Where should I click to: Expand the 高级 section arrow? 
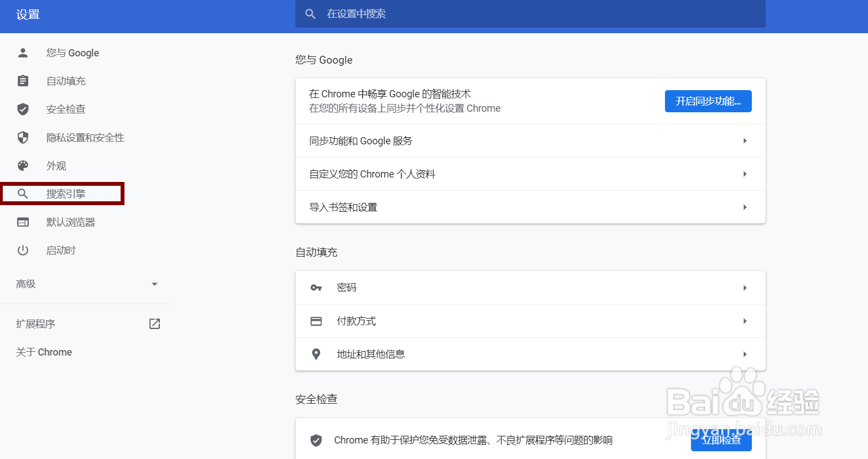click(154, 284)
